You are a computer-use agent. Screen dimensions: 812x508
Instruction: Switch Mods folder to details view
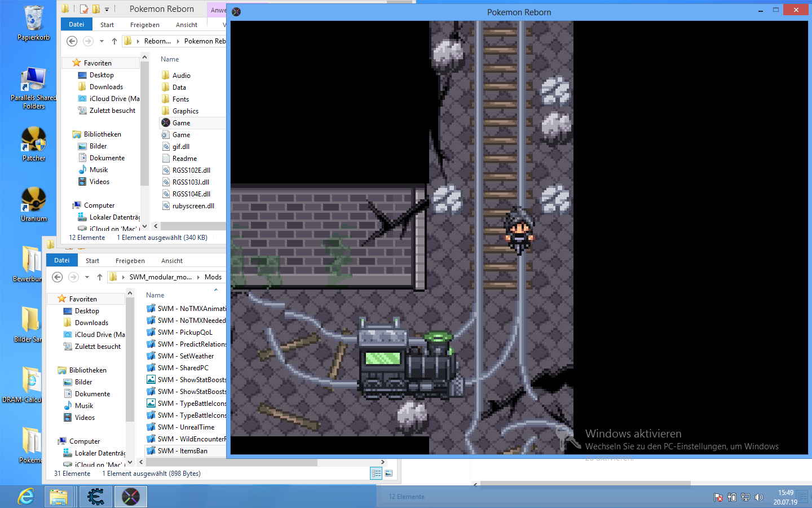coord(376,474)
